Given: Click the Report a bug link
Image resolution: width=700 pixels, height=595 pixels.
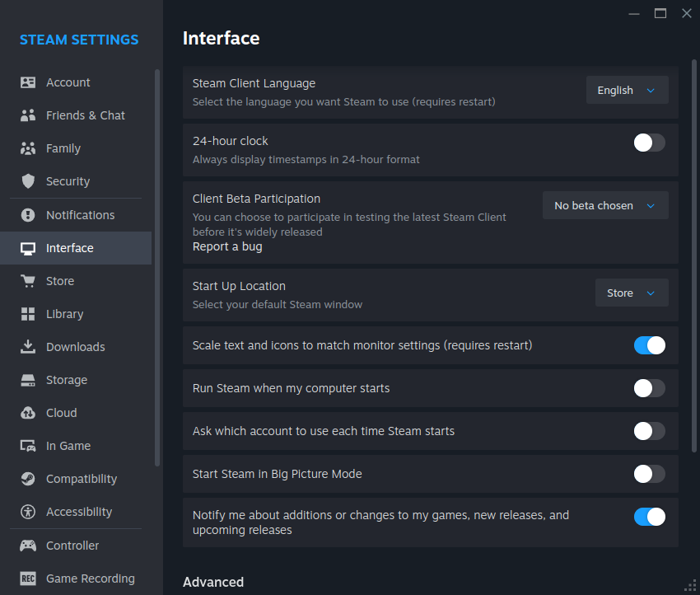Looking at the screenshot, I should 227,246.
